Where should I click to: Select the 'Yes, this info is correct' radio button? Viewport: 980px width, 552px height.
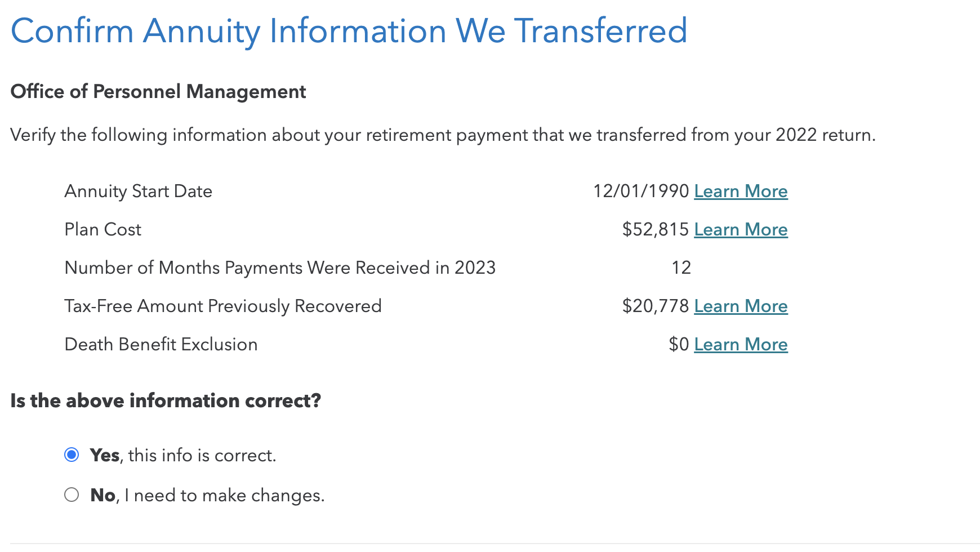72,455
